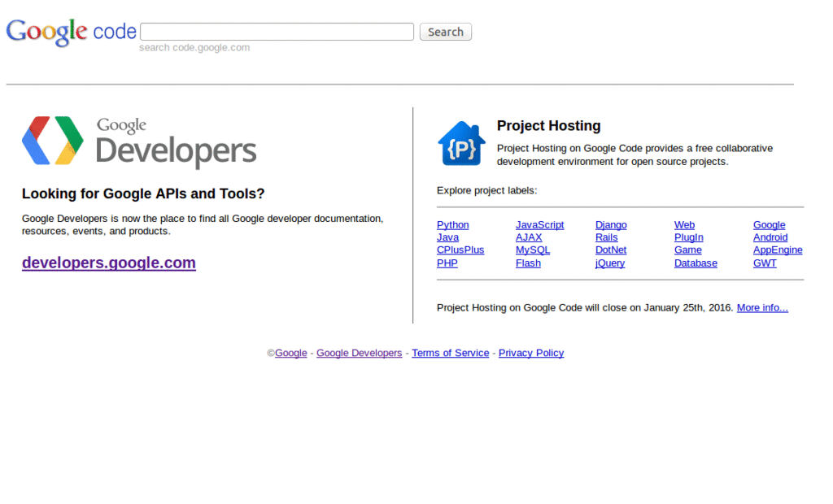833x504 pixels.
Task: Open the Terms of Service link
Action: 451,353
